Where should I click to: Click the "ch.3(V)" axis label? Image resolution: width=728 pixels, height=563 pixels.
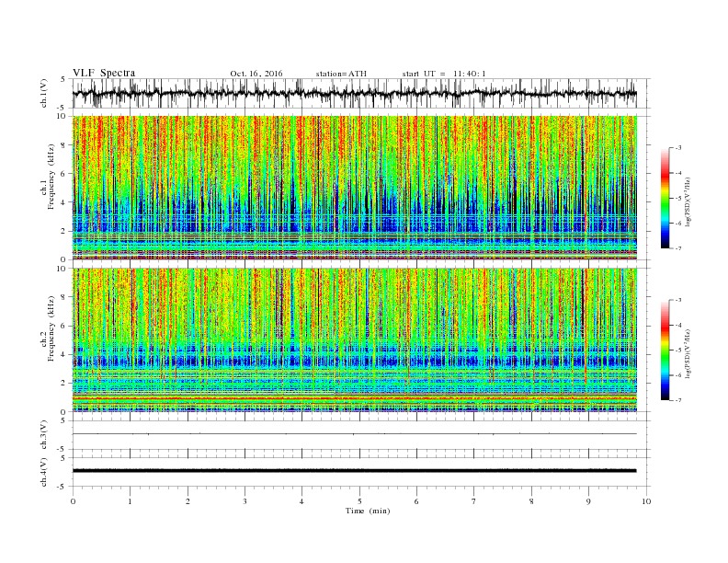click(44, 435)
